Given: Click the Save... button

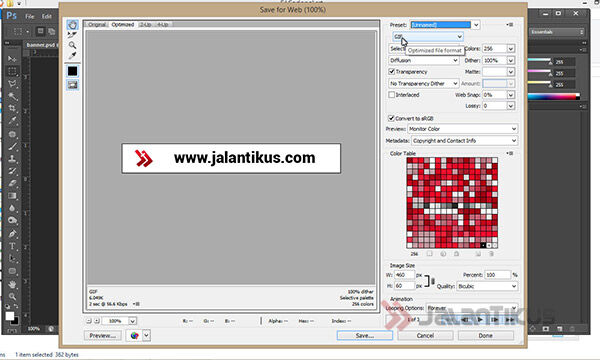Looking at the screenshot, I should [x=365, y=336].
